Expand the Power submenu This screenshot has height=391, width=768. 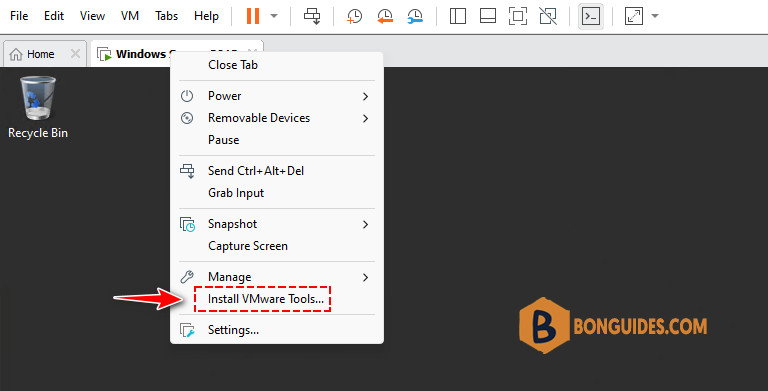tap(277, 96)
